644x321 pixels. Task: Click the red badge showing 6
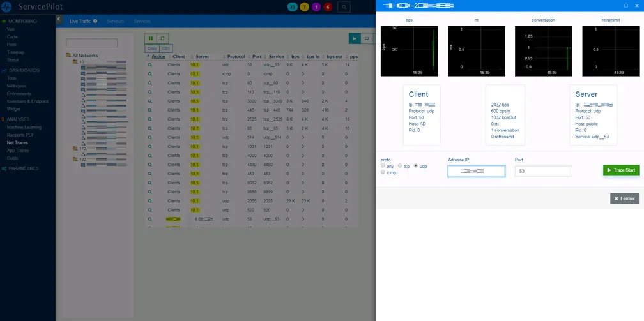(x=328, y=7)
